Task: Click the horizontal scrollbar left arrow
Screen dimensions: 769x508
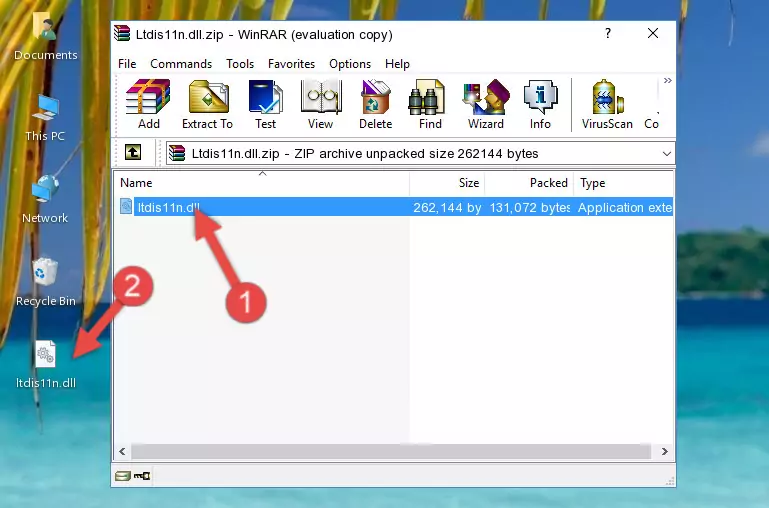Action: coord(123,451)
